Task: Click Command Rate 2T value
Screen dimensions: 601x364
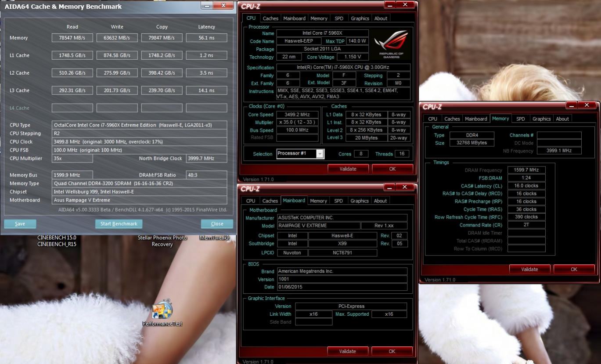Action: pos(526,225)
